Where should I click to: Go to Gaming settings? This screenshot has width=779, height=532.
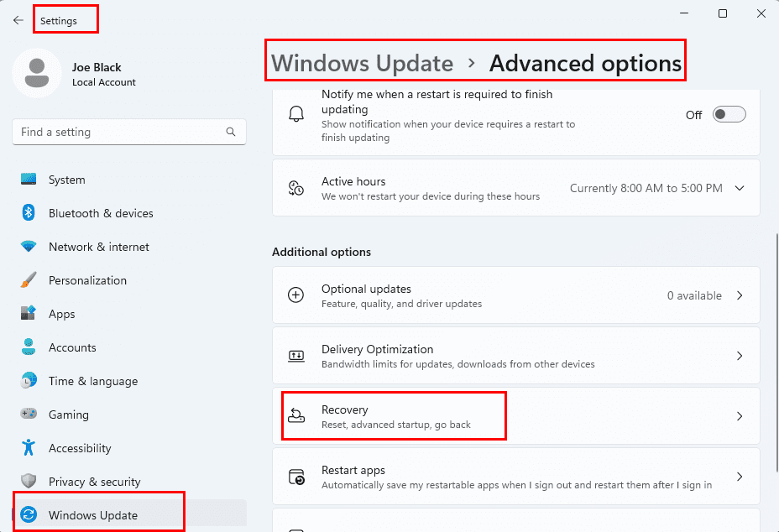point(129,414)
